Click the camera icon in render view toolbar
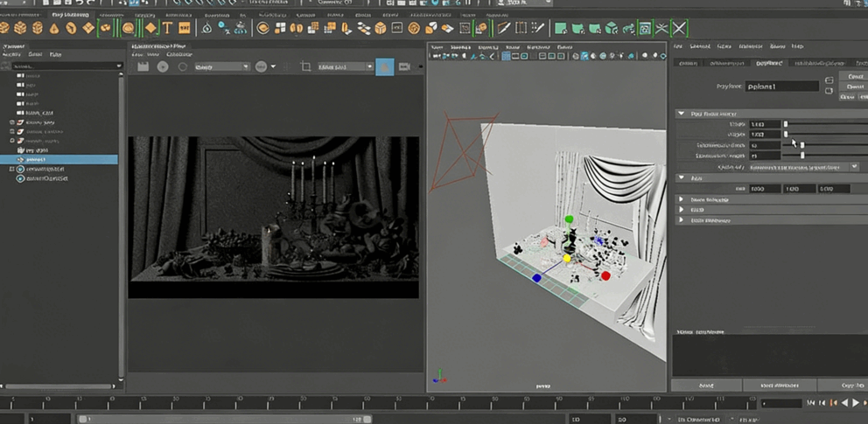This screenshot has width=868, height=424. 404,67
